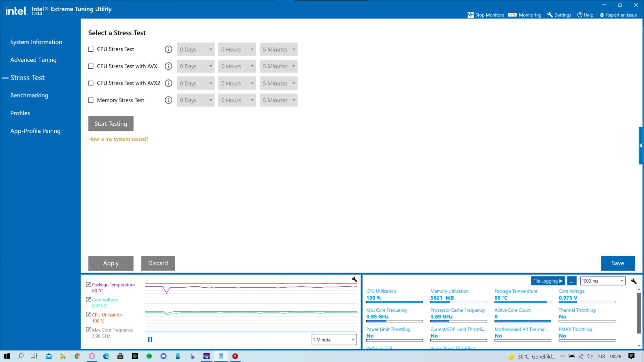Image resolution: width=644 pixels, height=362 pixels.
Task: Open Spotify from the taskbar
Action: (149, 356)
